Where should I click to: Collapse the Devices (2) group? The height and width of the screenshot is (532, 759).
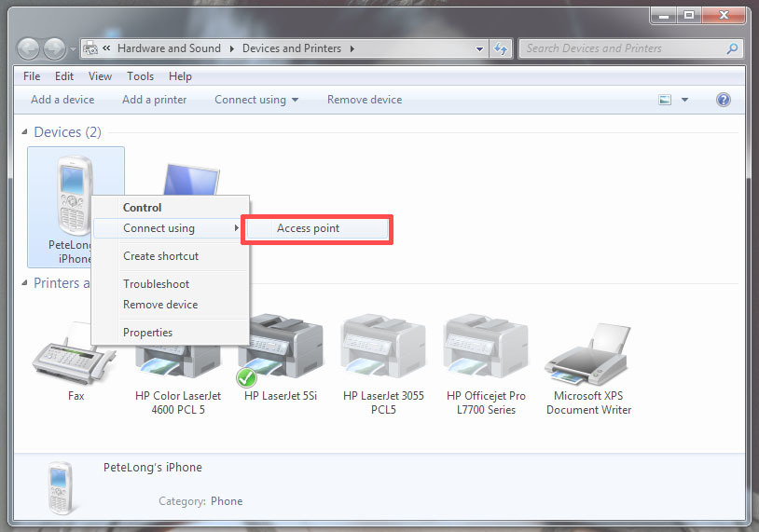24,132
